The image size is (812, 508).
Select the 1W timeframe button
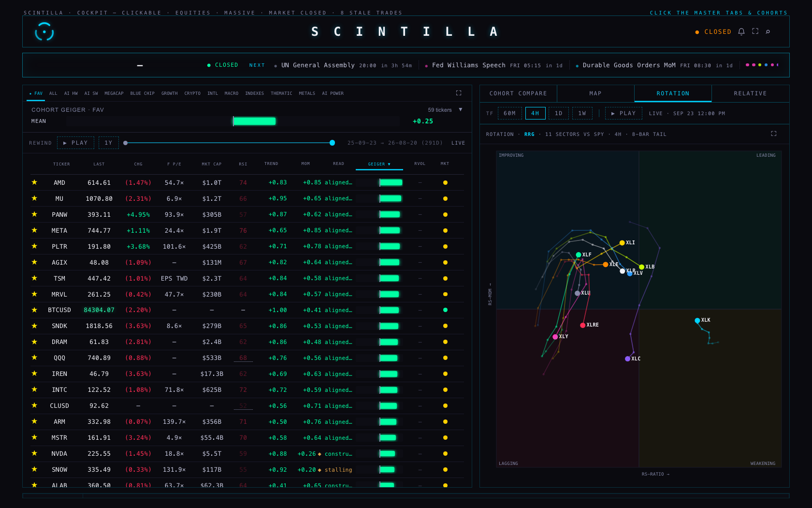(582, 113)
